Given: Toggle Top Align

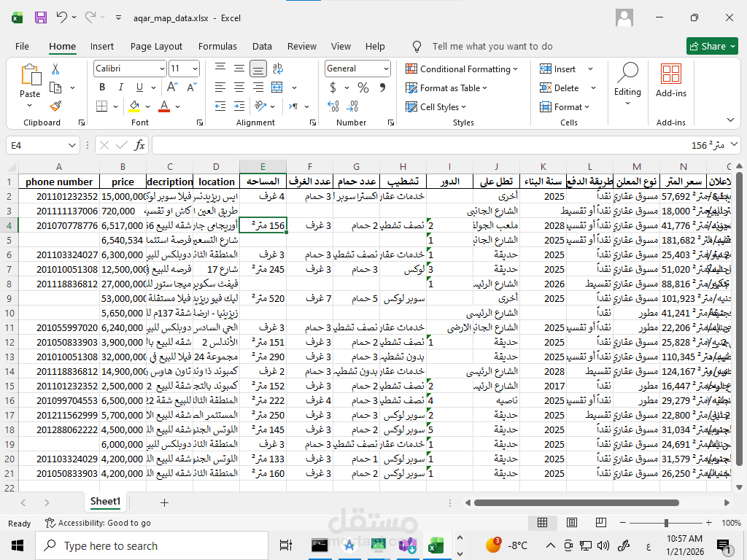Looking at the screenshot, I should [x=220, y=69].
